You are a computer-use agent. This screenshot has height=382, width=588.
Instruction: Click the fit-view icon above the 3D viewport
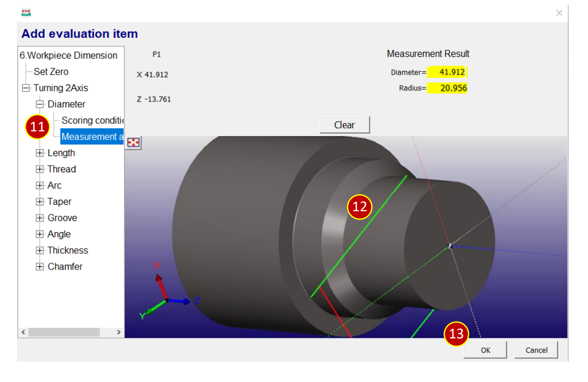(x=134, y=143)
